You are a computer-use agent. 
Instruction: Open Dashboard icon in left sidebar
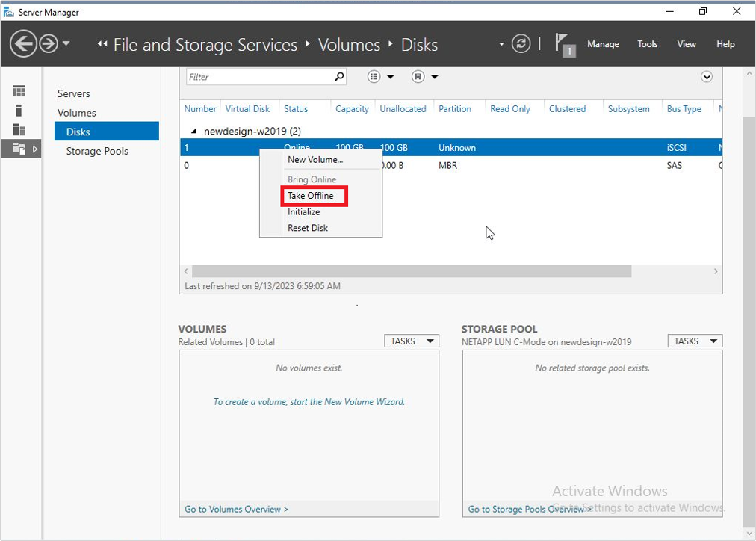(x=19, y=91)
